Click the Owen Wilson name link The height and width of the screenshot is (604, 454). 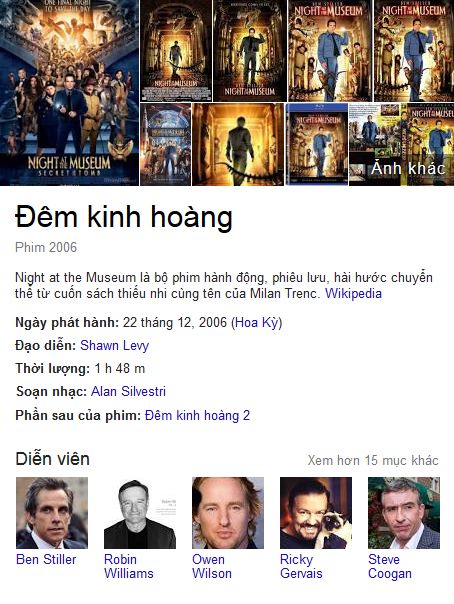coord(212,566)
